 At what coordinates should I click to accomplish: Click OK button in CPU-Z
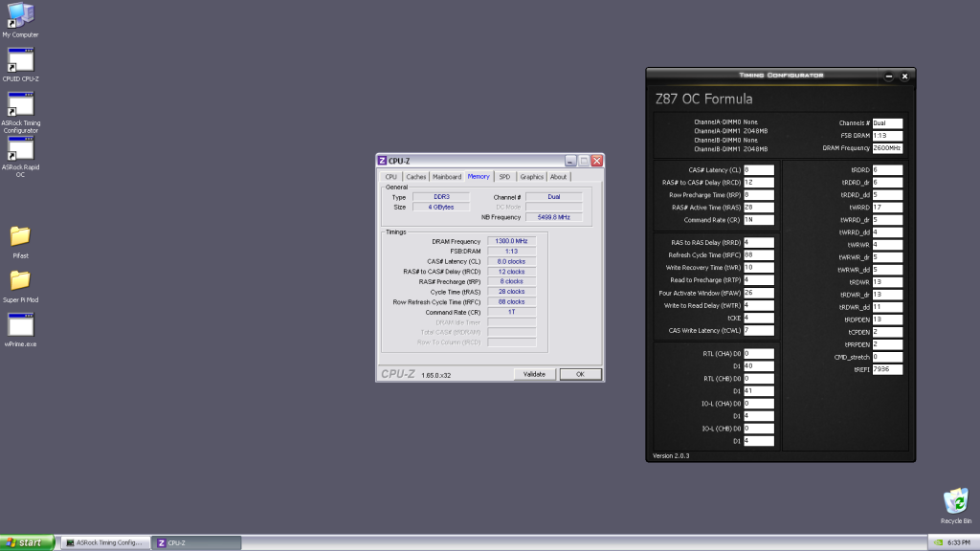(x=580, y=374)
